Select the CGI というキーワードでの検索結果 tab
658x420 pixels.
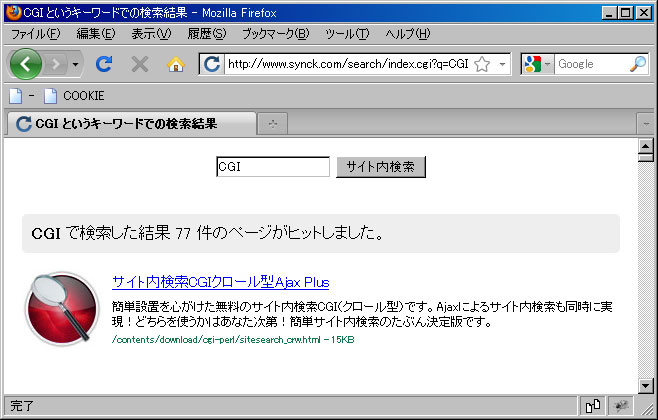click(x=131, y=124)
